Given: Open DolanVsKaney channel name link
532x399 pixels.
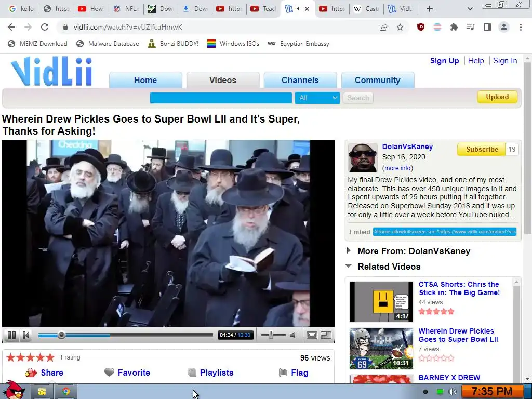Looking at the screenshot, I should click(x=407, y=147).
